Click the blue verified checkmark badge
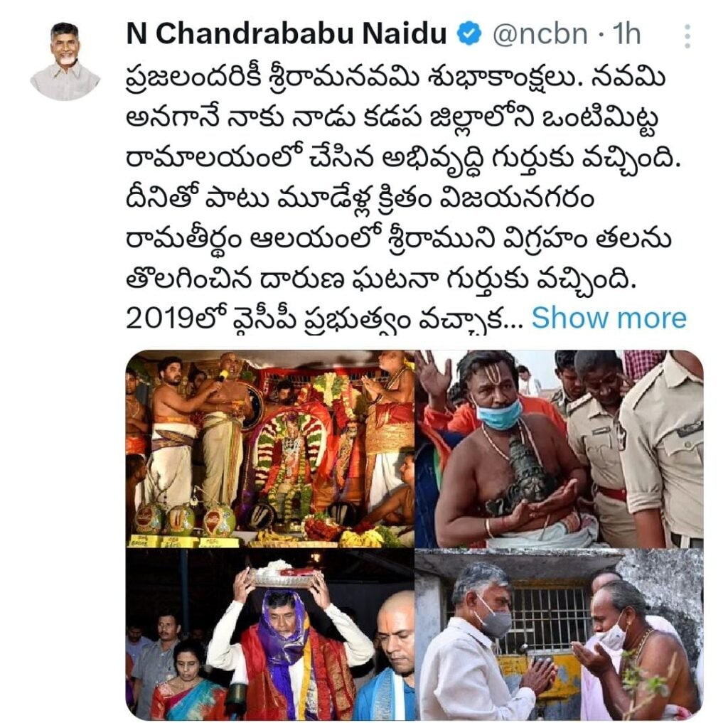This screenshot has width=728, height=723. pyautogui.click(x=469, y=34)
